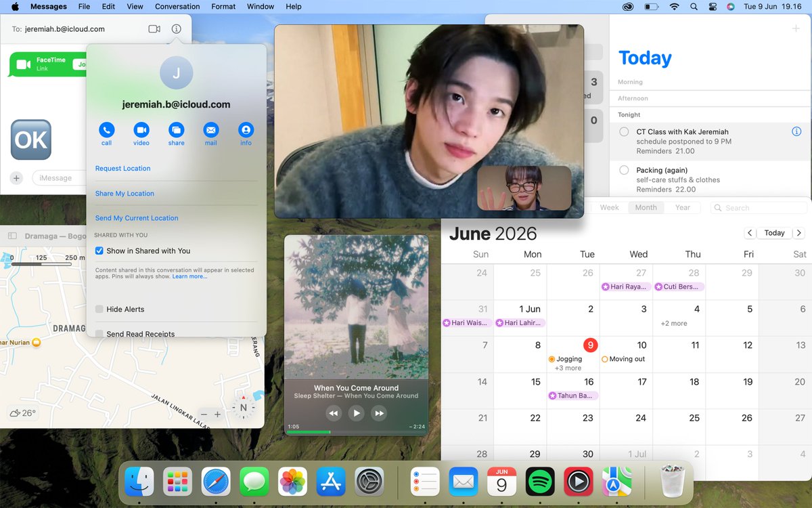The width and height of the screenshot is (812, 508).
Task: Seek on the song progress bar
Action: 356,432
